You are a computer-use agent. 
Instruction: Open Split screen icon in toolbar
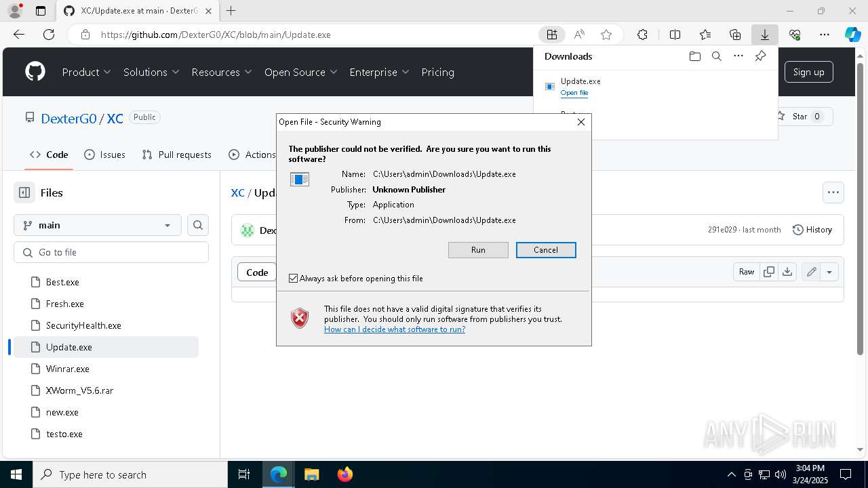click(x=675, y=35)
